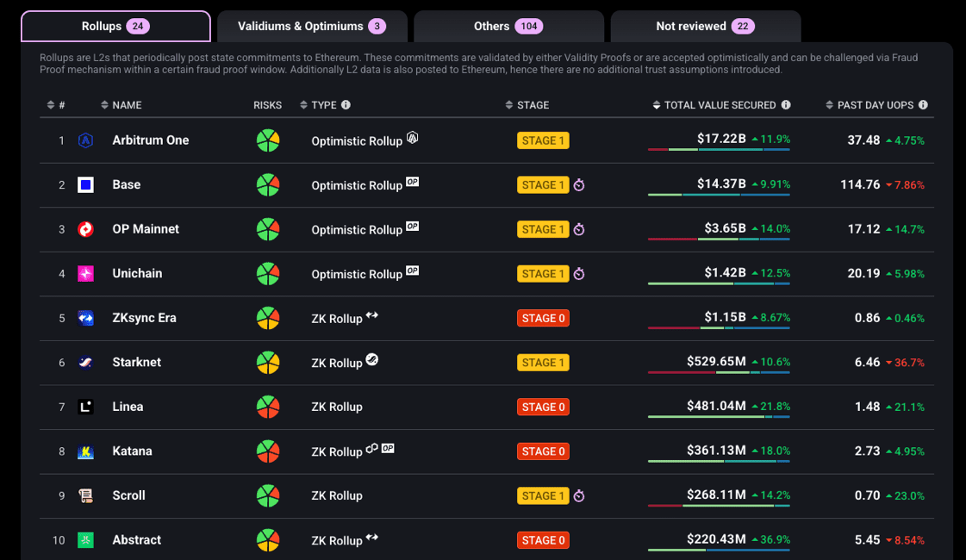Sort by the # rank column
The width and height of the screenshot is (966, 560).
click(56, 105)
